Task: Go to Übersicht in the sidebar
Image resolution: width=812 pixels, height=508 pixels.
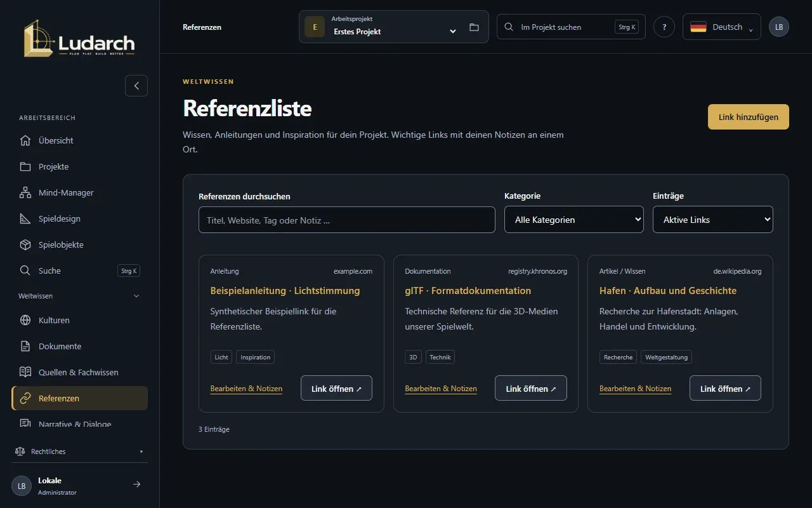Action: (x=79, y=140)
